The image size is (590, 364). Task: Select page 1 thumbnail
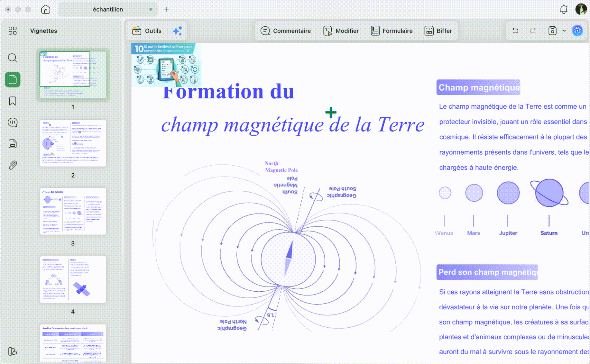click(x=73, y=75)
